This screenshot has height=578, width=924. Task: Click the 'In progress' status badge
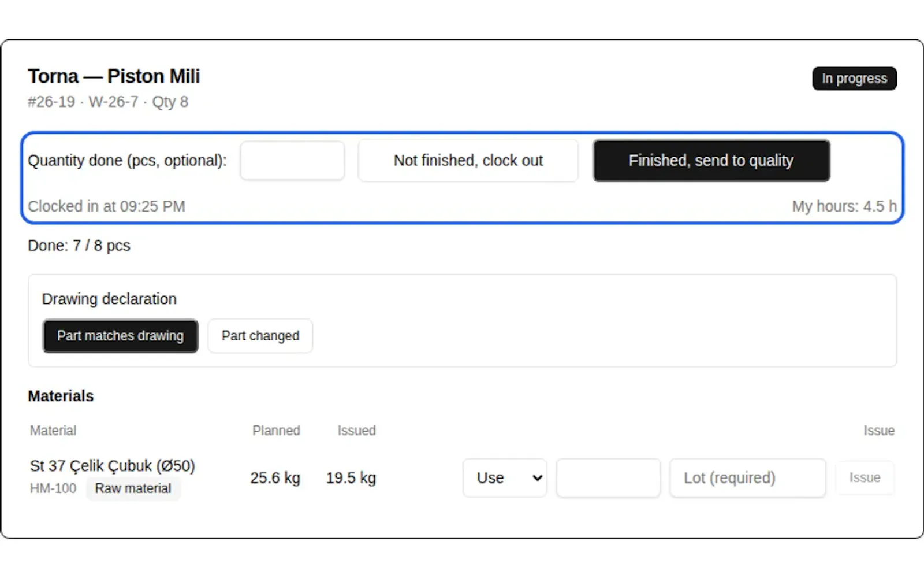point(855,79)
